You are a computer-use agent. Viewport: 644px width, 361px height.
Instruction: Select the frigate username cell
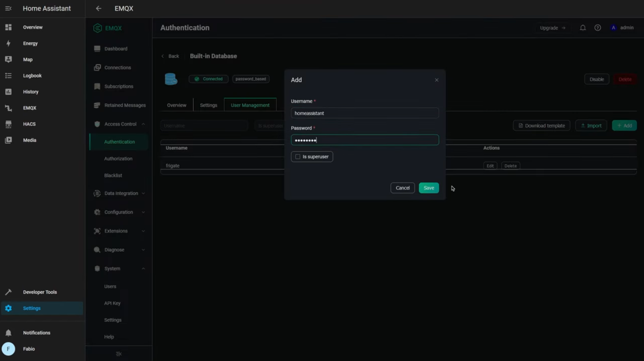point(173,166)
